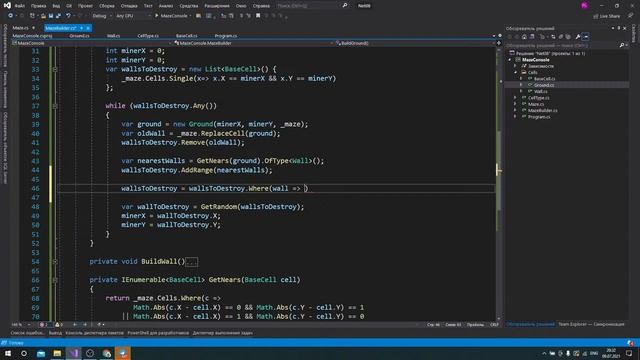Screen dimensions: 640x360
Task: Open the Сборка menu
Action: (x=107, y=6)
